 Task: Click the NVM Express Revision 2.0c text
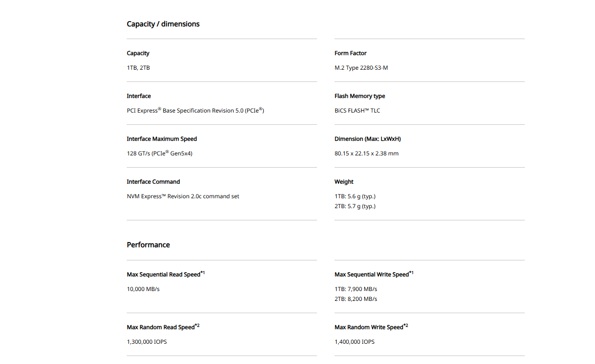click(183, 196)
